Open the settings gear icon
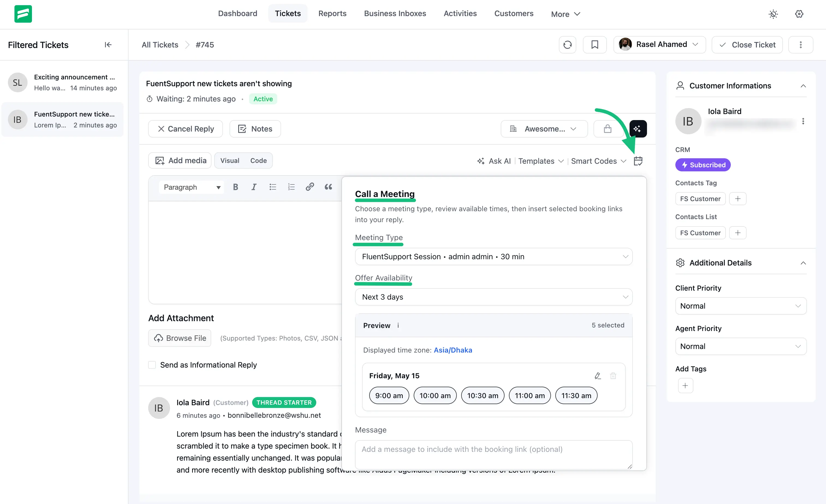Viewport: 826px width, 504px height. [x=799, y=14]
